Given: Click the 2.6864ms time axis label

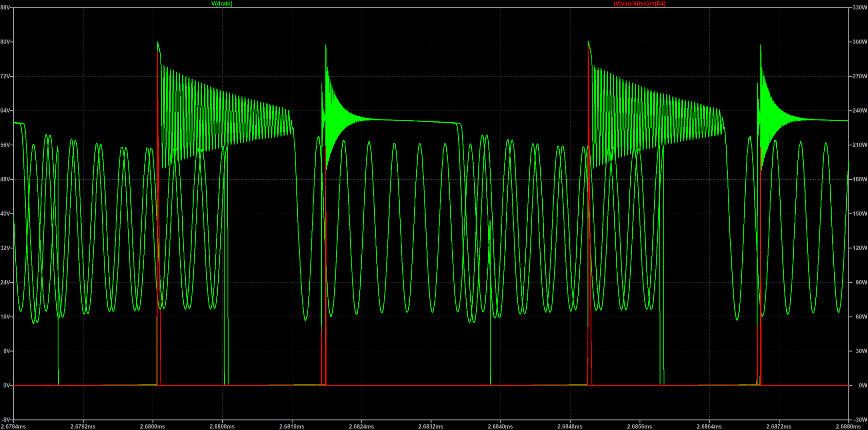Looking at the screenshot, I should (x=709, y=426).
